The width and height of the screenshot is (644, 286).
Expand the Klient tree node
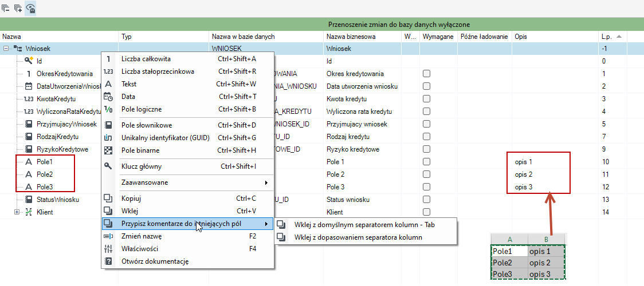click(x=17, y=212)
